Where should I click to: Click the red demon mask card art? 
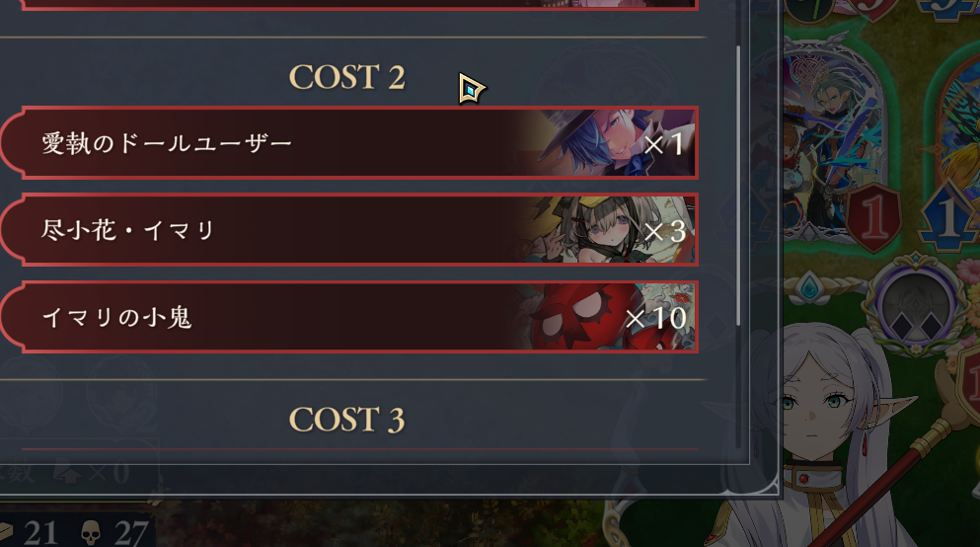(600, 317)
